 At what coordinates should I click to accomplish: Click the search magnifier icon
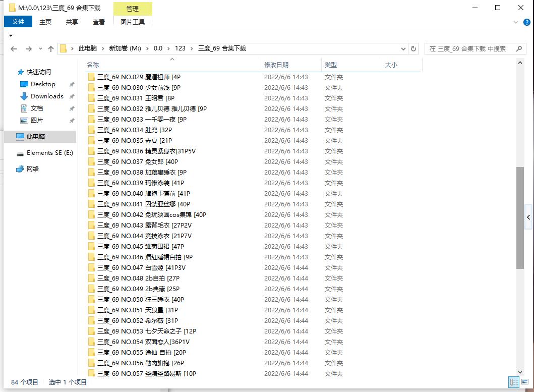(519, 49)
